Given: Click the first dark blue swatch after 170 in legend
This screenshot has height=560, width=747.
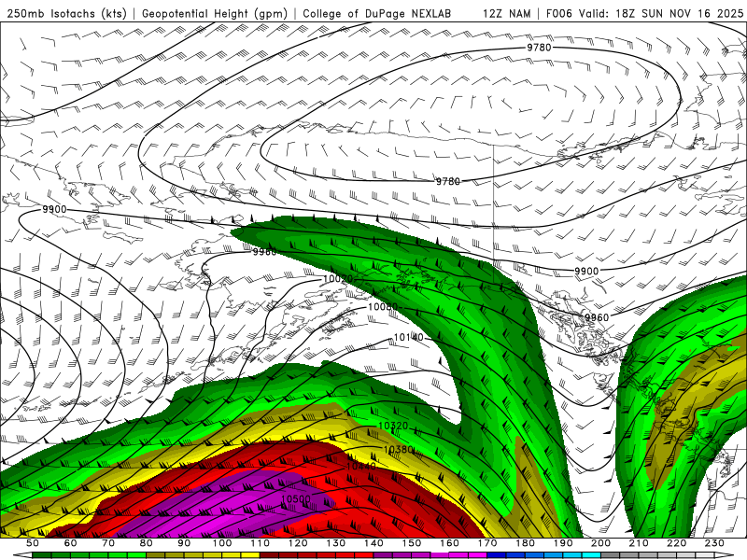Looking at the screenshot, I should point(497,555).
